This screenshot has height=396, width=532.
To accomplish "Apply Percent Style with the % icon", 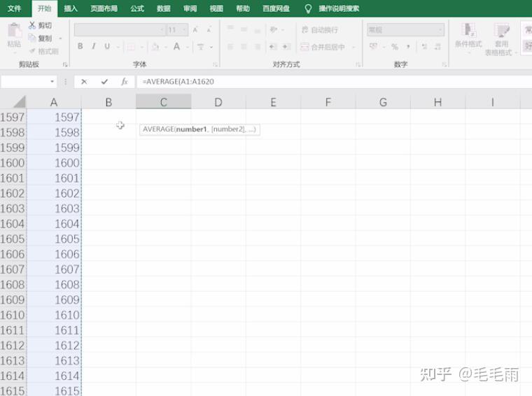I will coord(395,46).
